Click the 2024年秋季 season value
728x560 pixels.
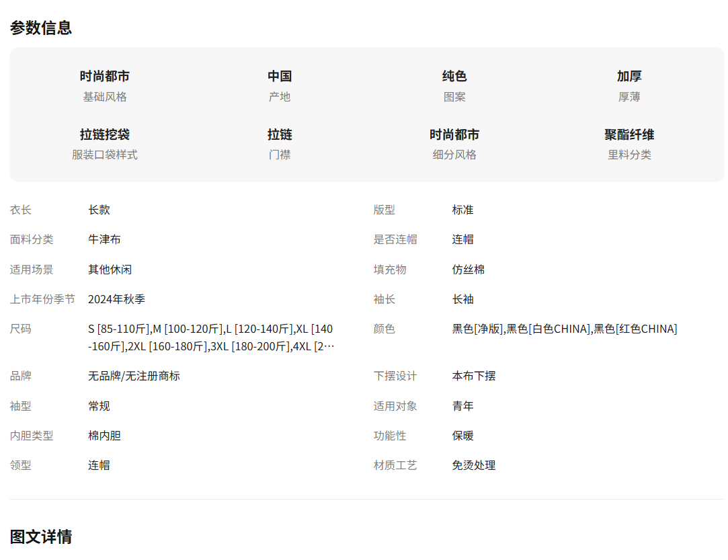pyautogui.click(x=116, y=299)
